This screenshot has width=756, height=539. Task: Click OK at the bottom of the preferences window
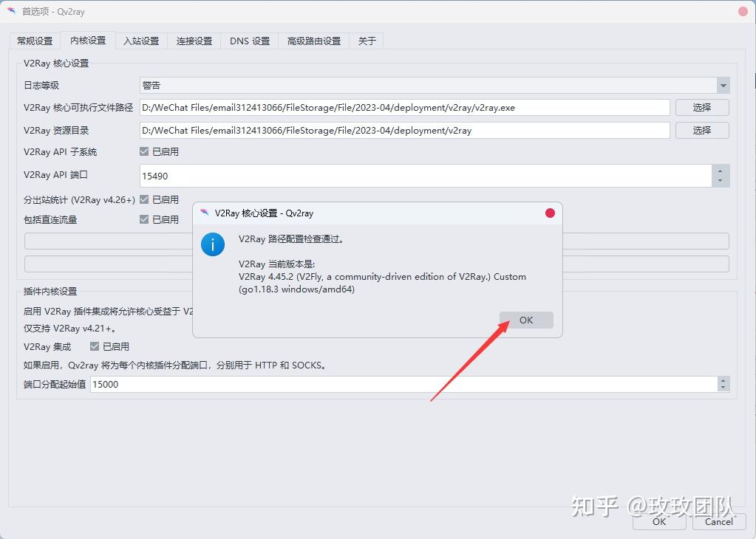coord(659,522)
